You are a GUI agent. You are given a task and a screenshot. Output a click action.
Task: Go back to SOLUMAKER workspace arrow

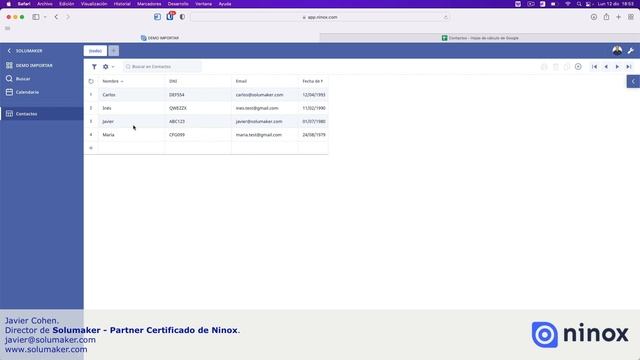tap(9, 51)
